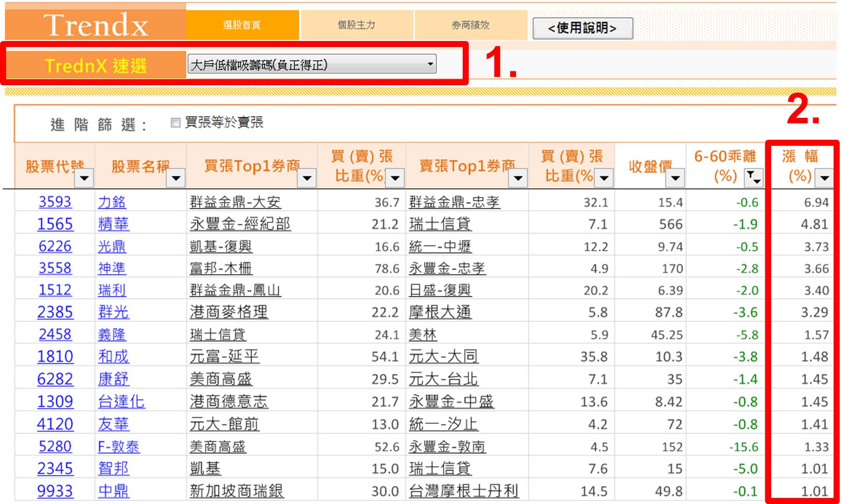Open broker link 富邦-木柵
Viewport: 856px width, 504px height.
pos(220,268)
